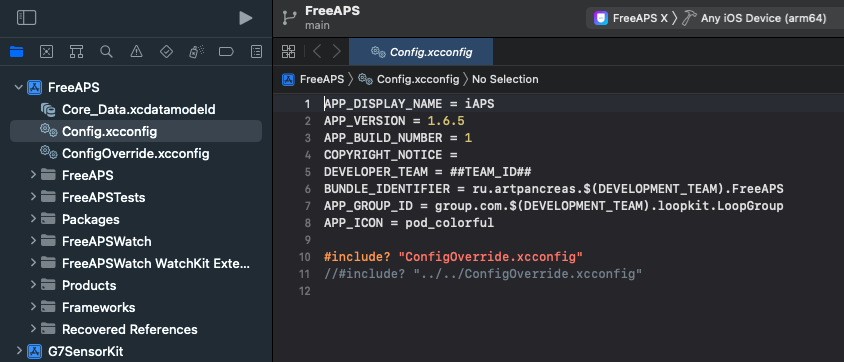Viewport: 844px width, 362px height.
Task: Open the Symbol navigator
Action: click(76, 52)
